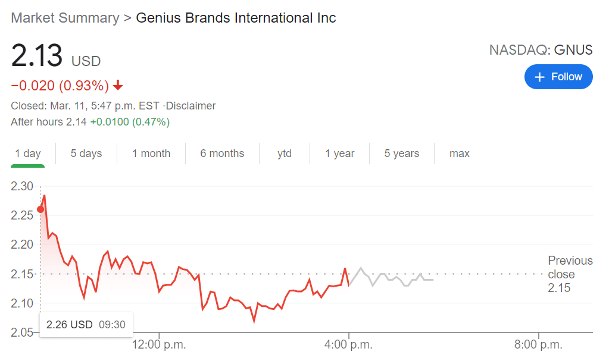Screen dimensions: 609x364
Task: Follow the GNUS stock
Action: (x=558, y=77)
